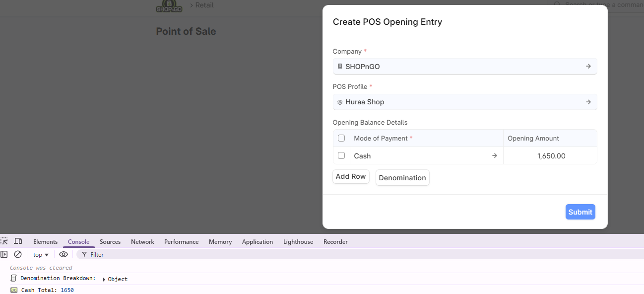Click the navbar search command bar
The width and height of the screenshot is (644, 294).
click(597, 5)
